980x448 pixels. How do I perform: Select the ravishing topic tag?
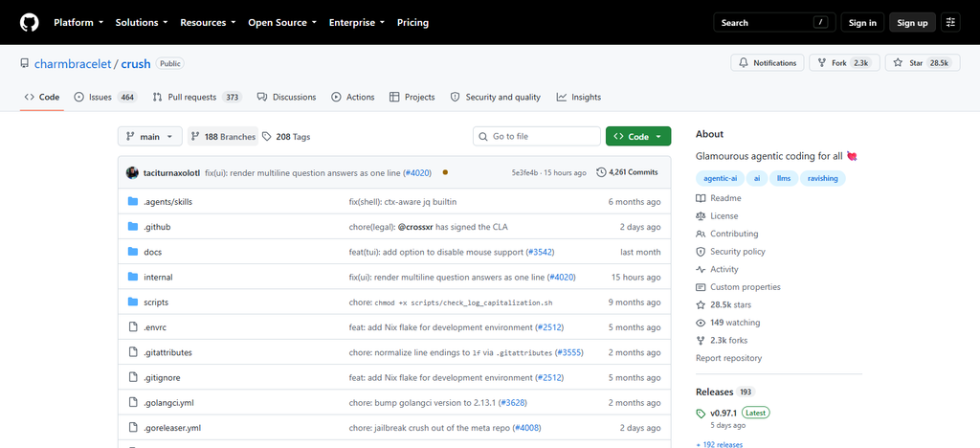tap(822, 178)
